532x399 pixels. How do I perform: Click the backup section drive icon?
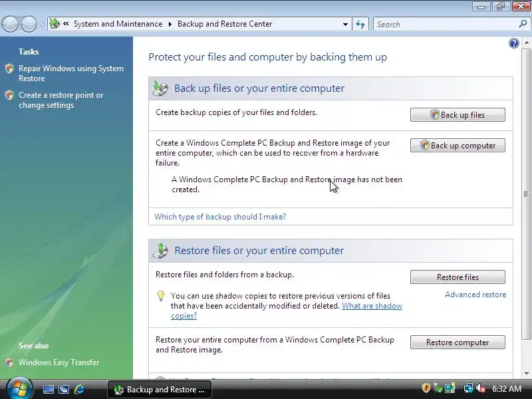[160, 88]
